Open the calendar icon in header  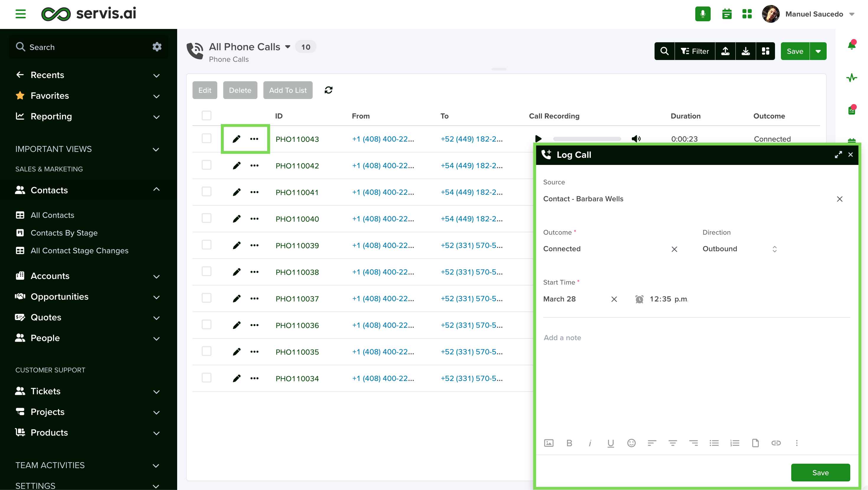click(x=727, y=14)
